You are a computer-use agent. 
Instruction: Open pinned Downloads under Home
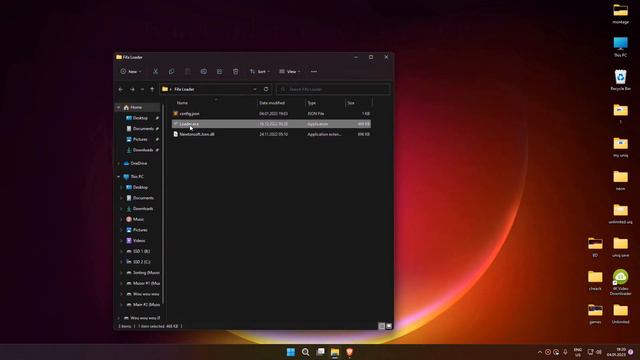(142, 150)
